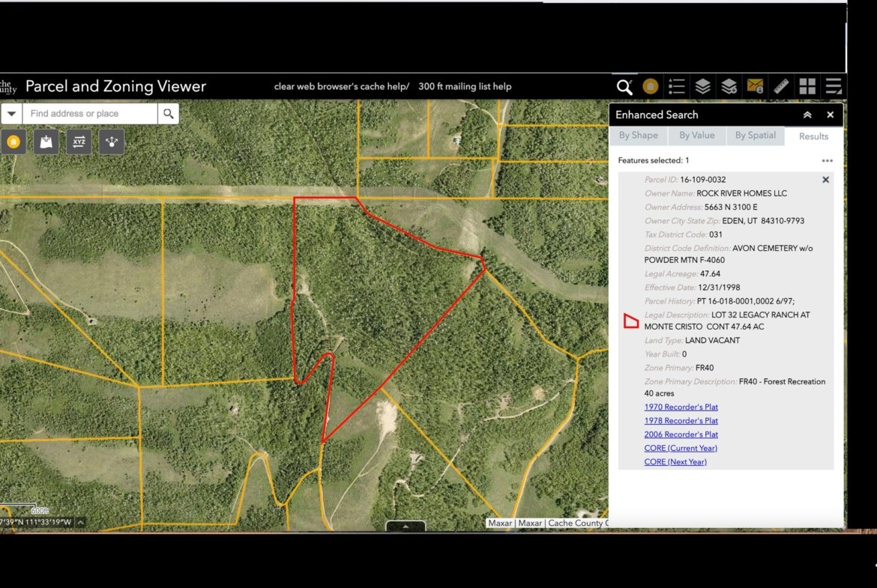The width and height of the screenshot is (877, 588).
Task: Open the Basemap Gallery grid icon
Action: click(807, 86)
